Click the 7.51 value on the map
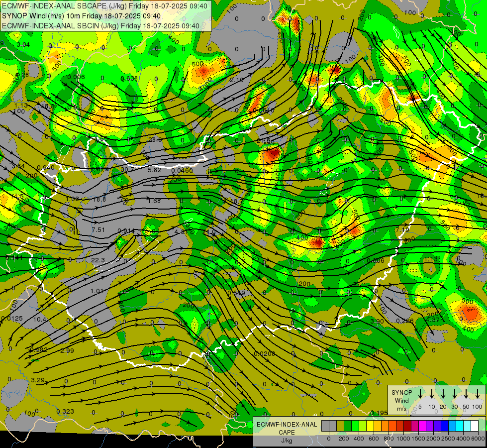The width and height of the screenshot is (487, 448). 98,230
